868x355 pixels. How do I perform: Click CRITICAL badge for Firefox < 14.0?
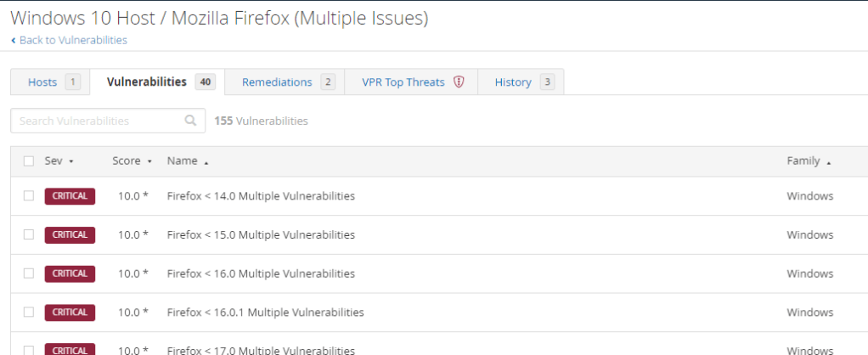click(70, 196)
